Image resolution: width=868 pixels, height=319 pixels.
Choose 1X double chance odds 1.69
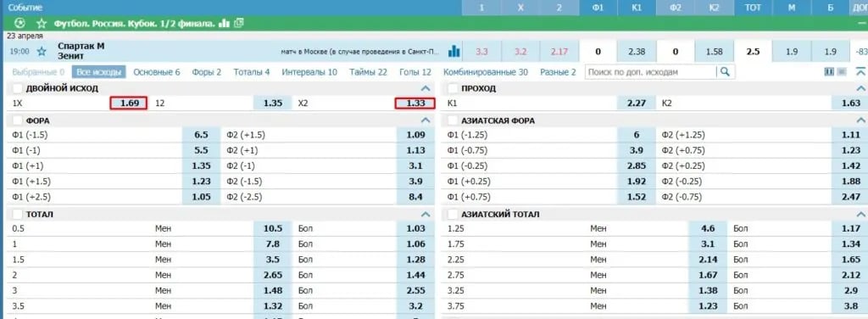tap(129, 103)
